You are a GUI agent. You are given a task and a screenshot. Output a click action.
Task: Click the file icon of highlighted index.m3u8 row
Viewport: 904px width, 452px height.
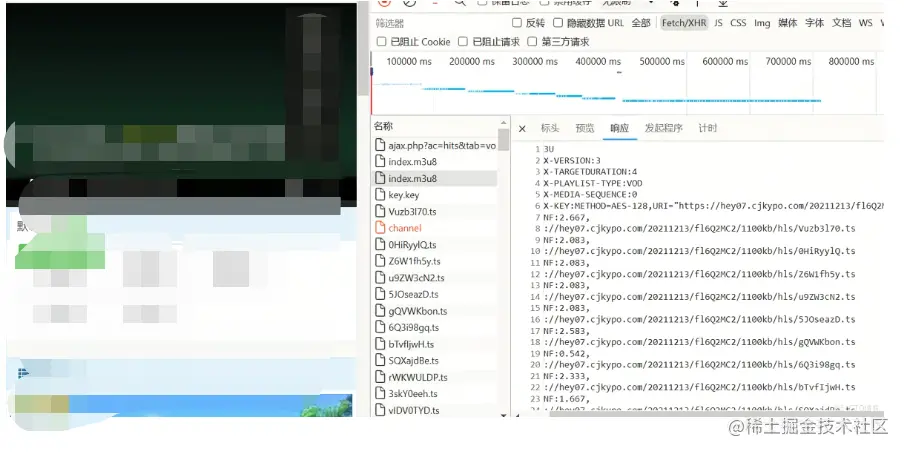pos(379,178)
